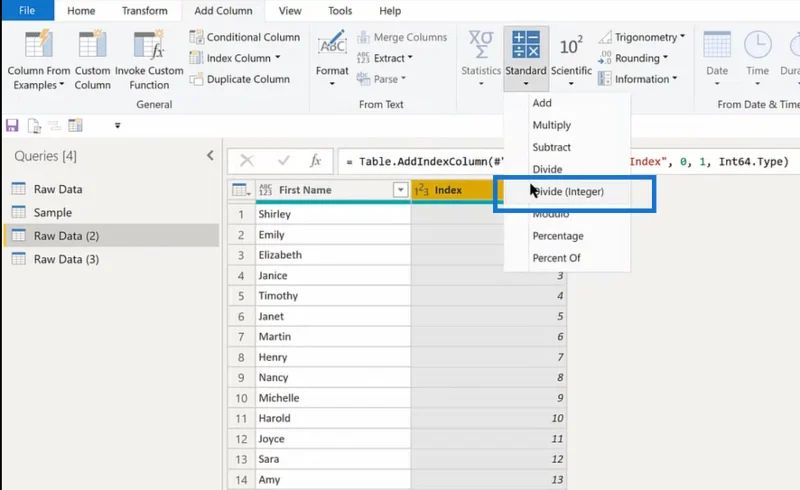
Task: Click Index cell with value 13
Action: coord(489,480)
